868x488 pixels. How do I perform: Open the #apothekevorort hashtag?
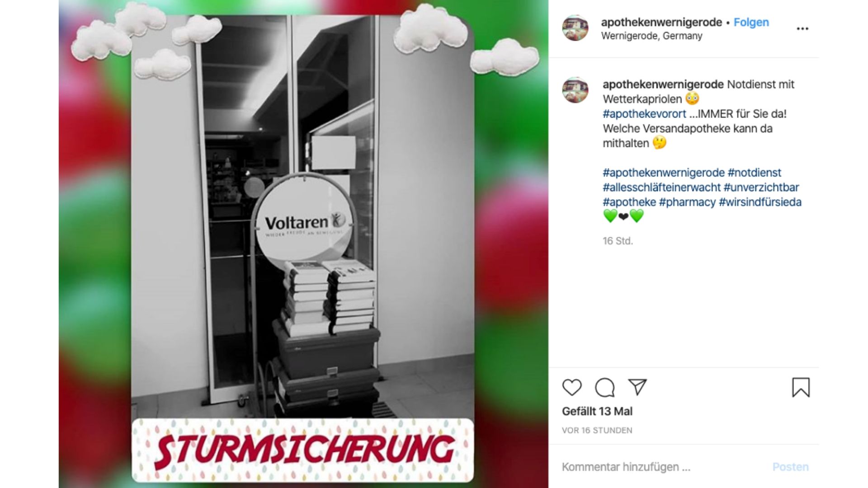[644, 114]
